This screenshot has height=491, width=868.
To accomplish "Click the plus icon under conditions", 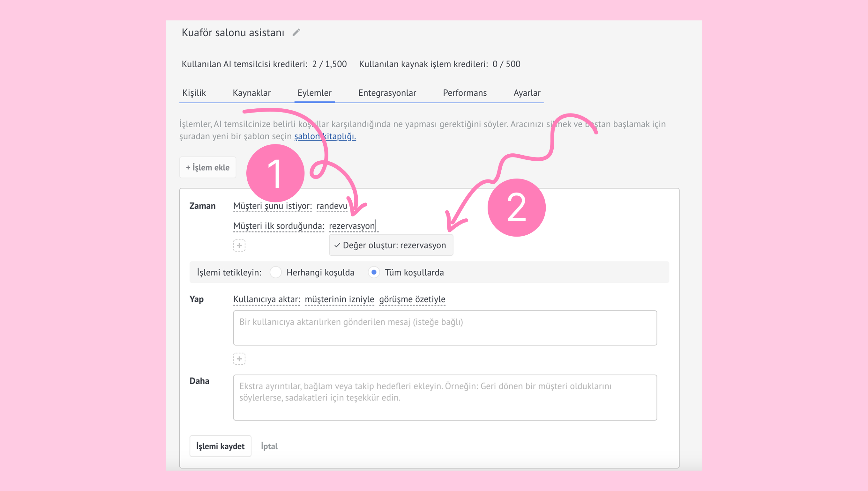I will (x=239, y=246).
